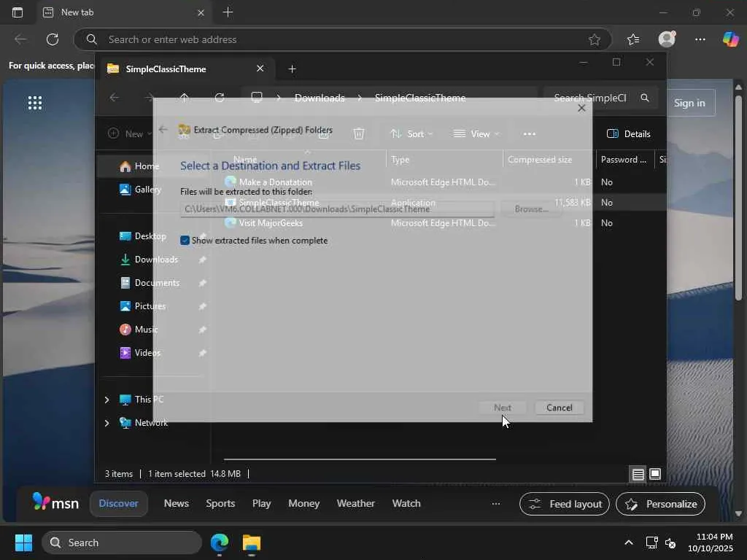This screenshot has width=747, height=560.
Task: Expand the Network tree node
Action: tap(107, 423)
